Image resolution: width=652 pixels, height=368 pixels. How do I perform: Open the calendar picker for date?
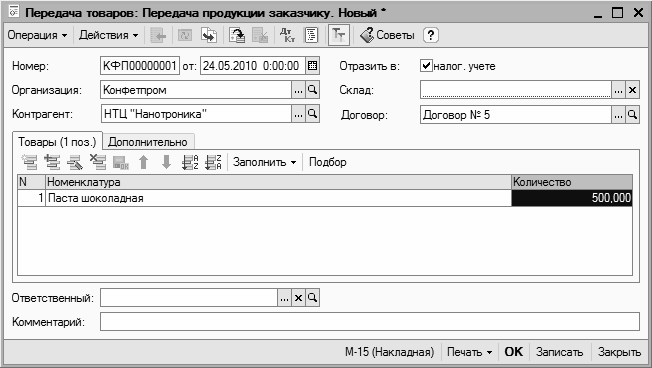click(312, 66)
